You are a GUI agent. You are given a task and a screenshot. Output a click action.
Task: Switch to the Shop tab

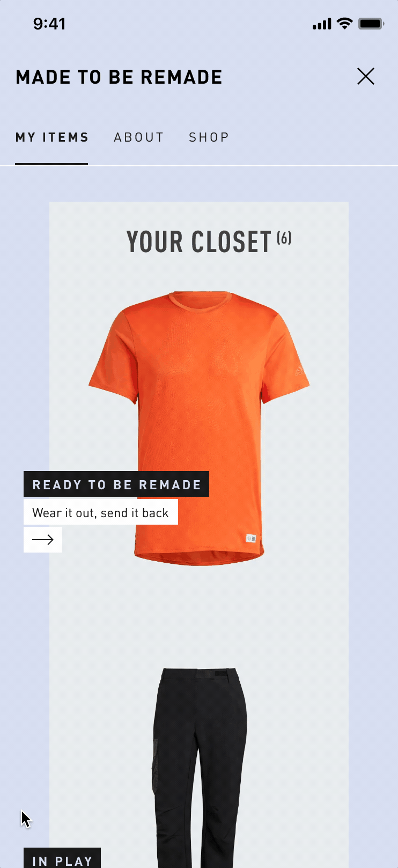tap(209, 137)
